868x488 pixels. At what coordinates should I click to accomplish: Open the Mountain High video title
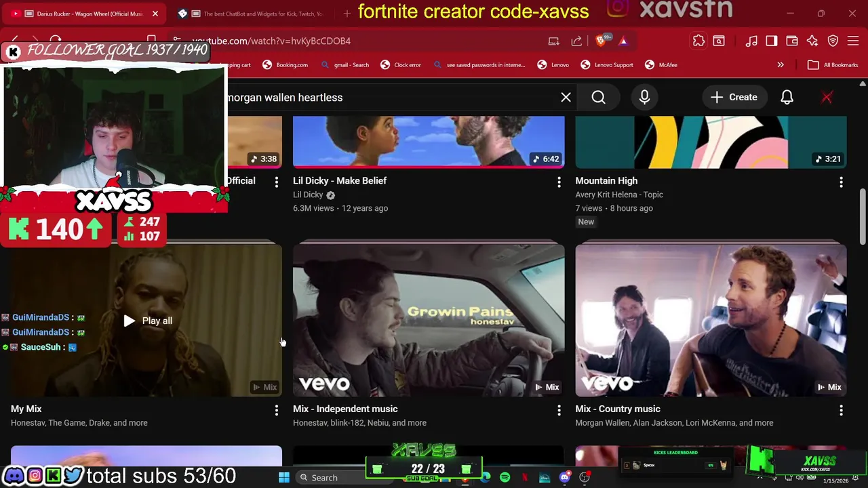pos(606,181)
